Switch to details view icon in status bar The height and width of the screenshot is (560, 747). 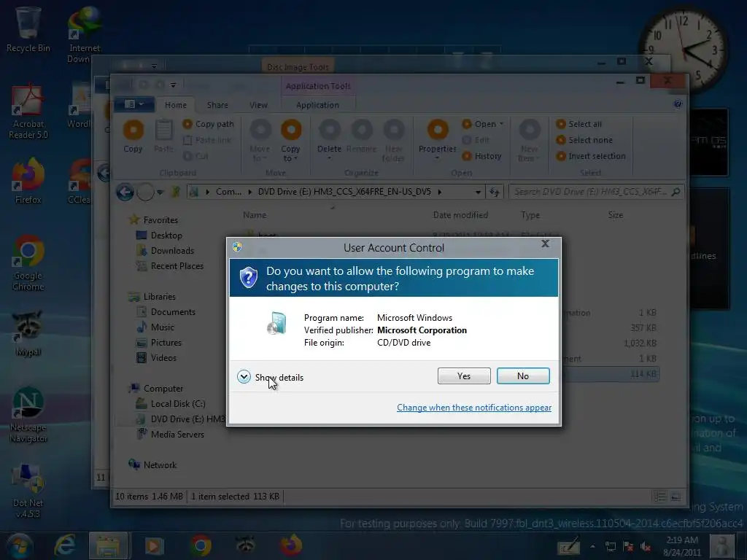pyautogui.click(x=659, y=497)
